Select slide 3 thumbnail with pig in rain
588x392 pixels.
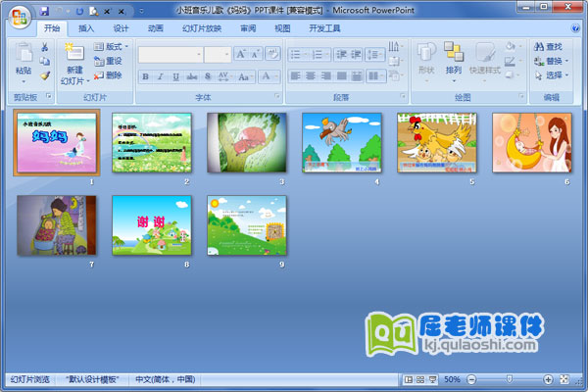tap(247, 142)
